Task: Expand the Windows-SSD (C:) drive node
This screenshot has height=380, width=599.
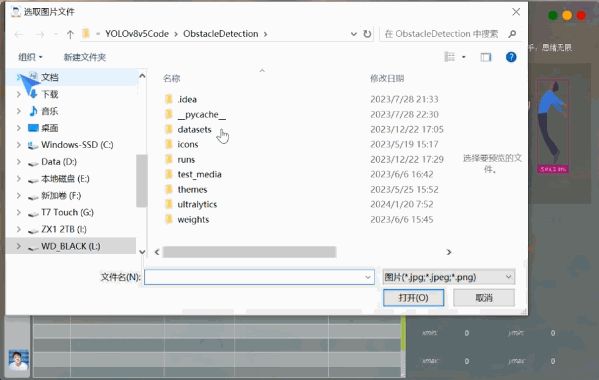Action: [x=19, y=145]
